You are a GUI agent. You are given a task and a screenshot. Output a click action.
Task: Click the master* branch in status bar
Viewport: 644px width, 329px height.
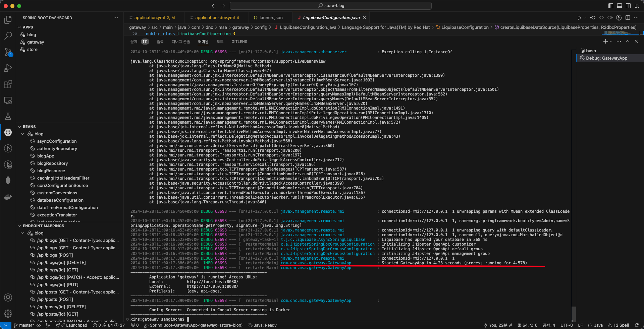point(23,325)
